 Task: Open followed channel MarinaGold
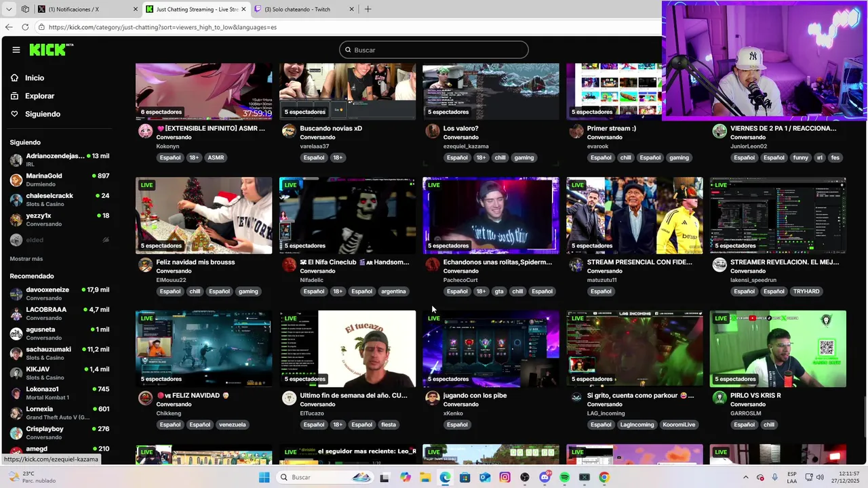[x=60, y=179]
